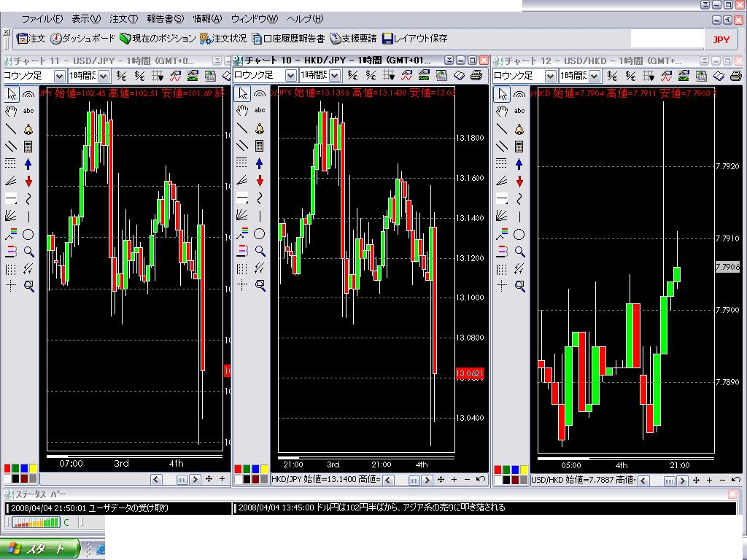Image resolution: width=747 pixels, height=560 pixels.
Task: Add indicator with red wave icon in HKD/JPY chart
Action: (406, 75)
